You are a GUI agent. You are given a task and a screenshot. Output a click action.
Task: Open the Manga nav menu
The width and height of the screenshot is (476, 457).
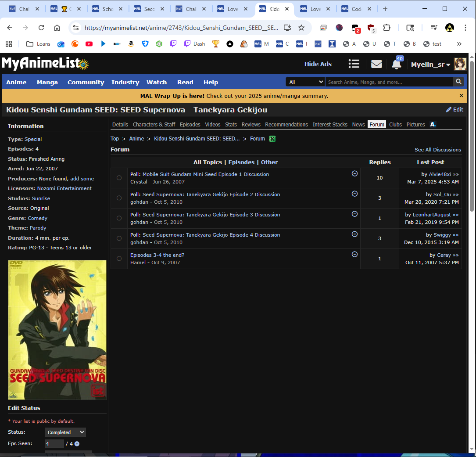coord(47,82)
